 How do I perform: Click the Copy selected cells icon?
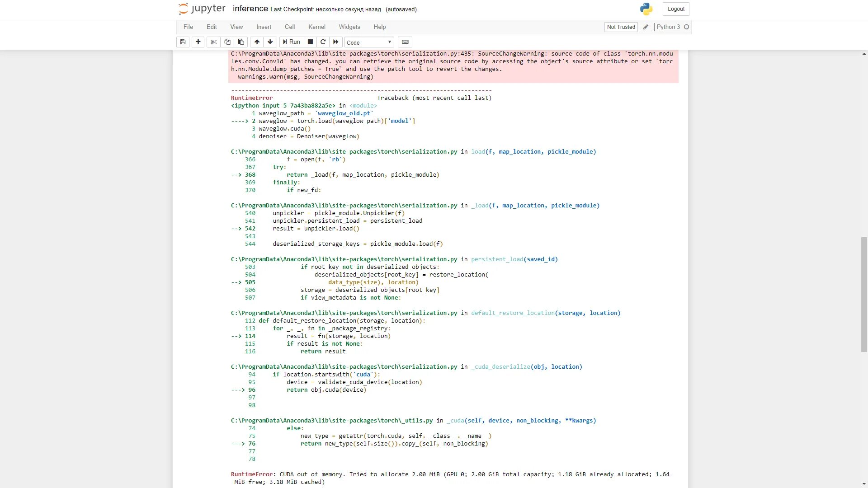coord(226,42)
